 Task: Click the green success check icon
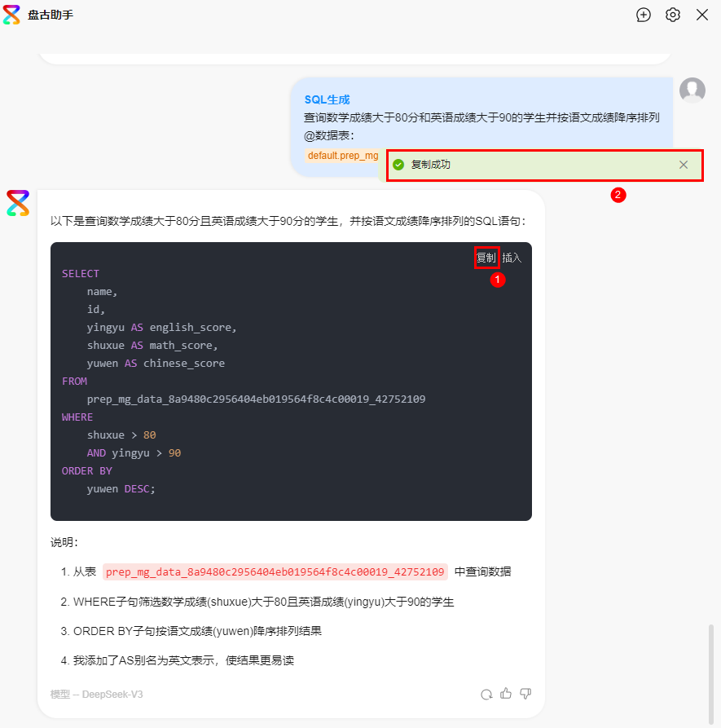398,165
